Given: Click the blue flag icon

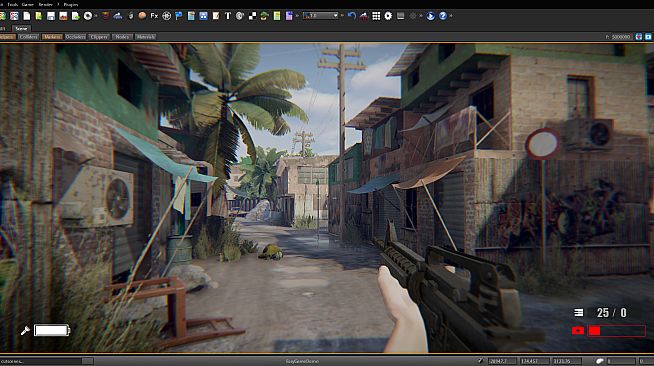Looking at the screenshot, I should (x=179, y=16).
